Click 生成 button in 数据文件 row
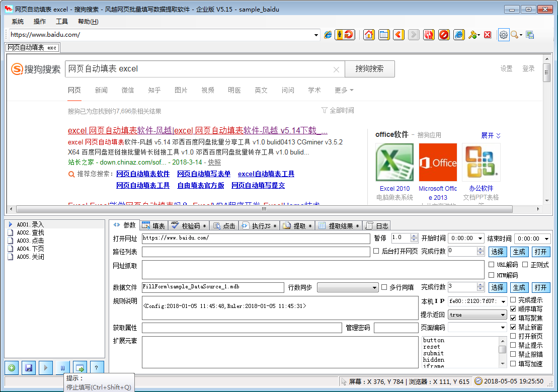This screenshot has width=558, height=392. point(519,287)
